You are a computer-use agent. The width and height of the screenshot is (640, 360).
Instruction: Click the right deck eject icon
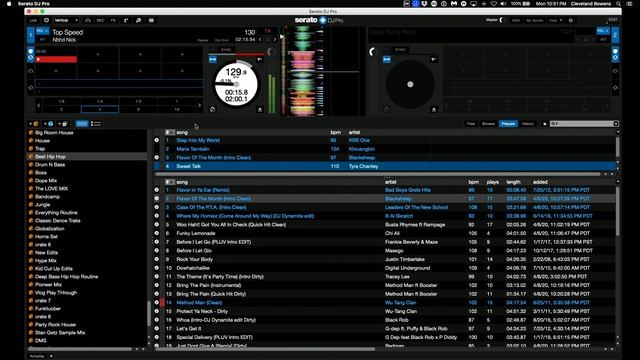pos(434,109)
